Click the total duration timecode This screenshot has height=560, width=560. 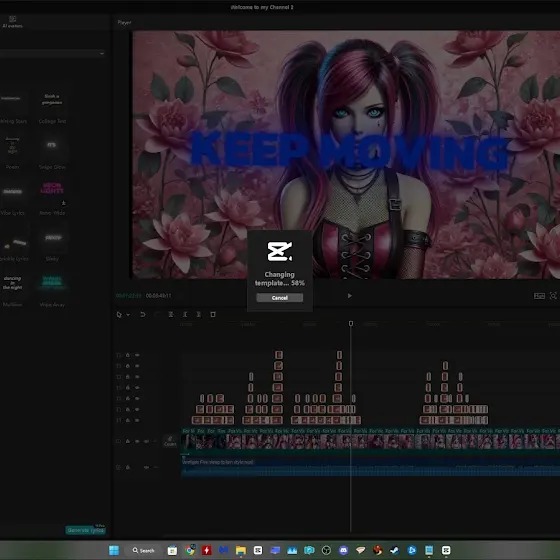159,296
